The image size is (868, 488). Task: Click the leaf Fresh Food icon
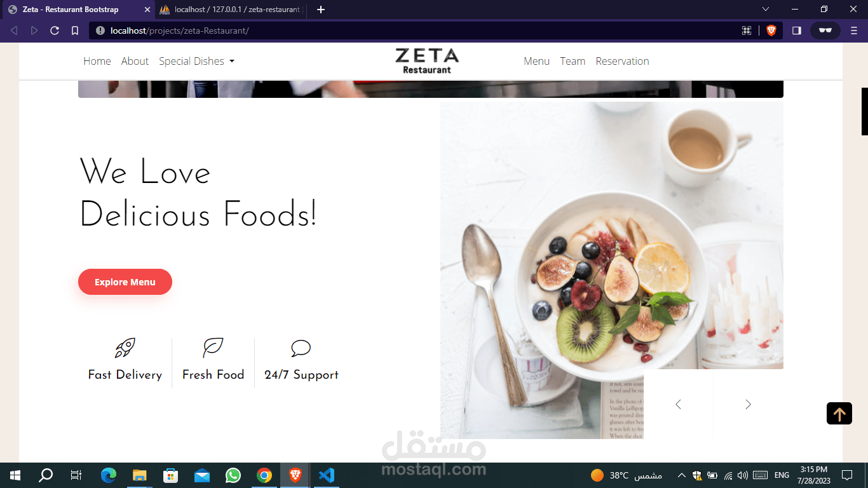213,348
